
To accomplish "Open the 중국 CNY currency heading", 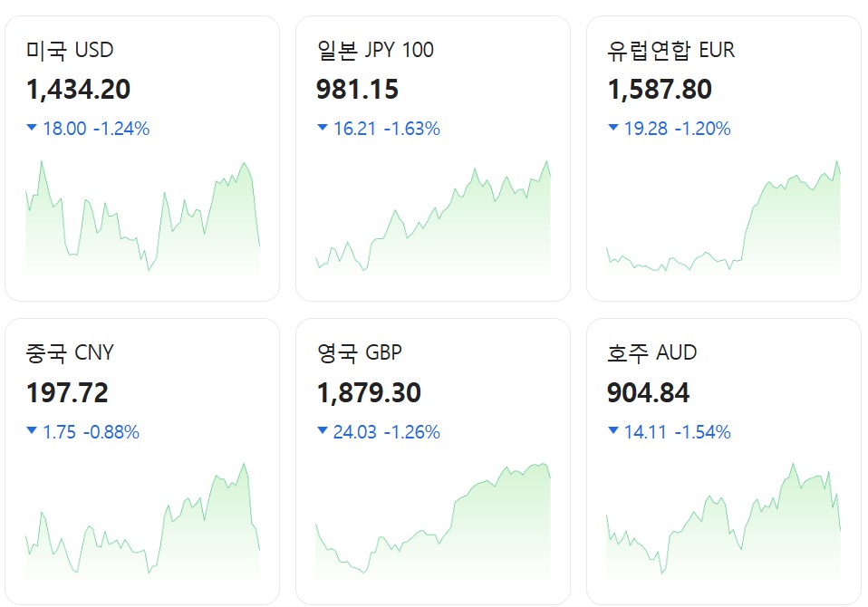I will [71, 352].
